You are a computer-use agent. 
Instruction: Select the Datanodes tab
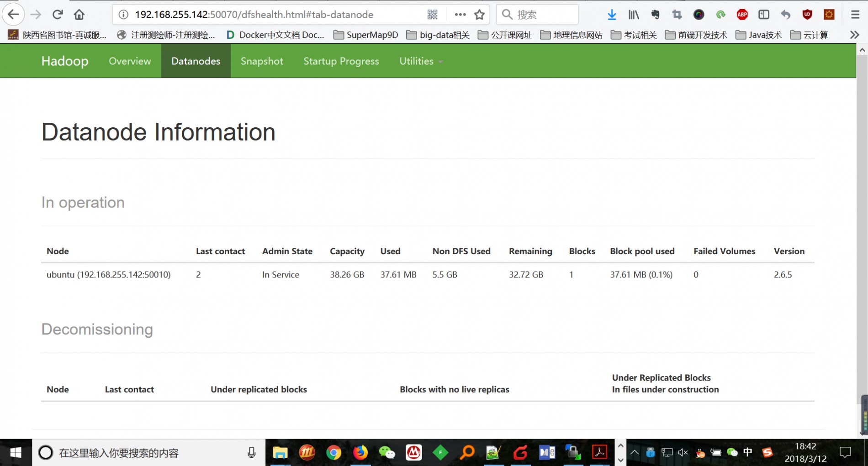point(196,61)
